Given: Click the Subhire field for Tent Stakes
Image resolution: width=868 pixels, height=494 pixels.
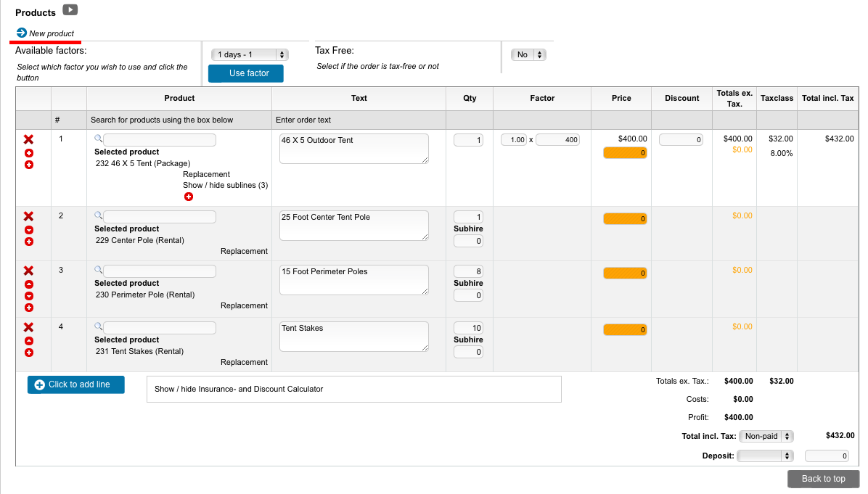Looking at the screenshot, I should point(468,353).
